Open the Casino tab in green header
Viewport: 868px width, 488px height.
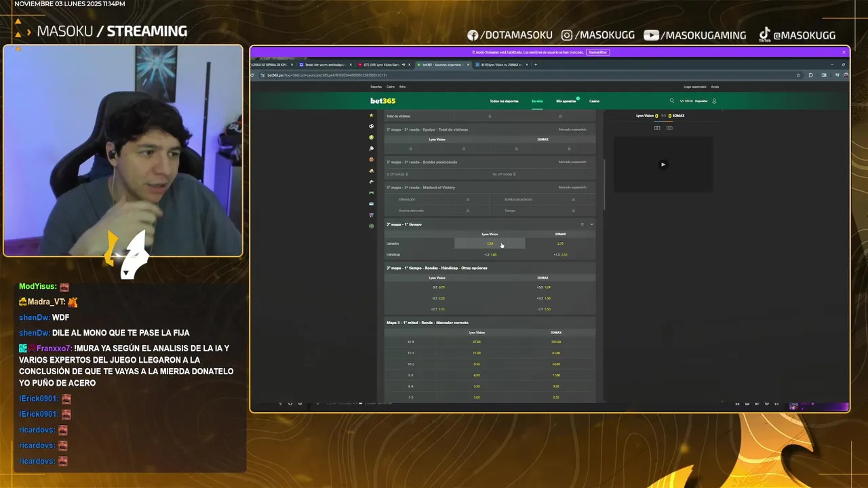click(x=594, y=101)
